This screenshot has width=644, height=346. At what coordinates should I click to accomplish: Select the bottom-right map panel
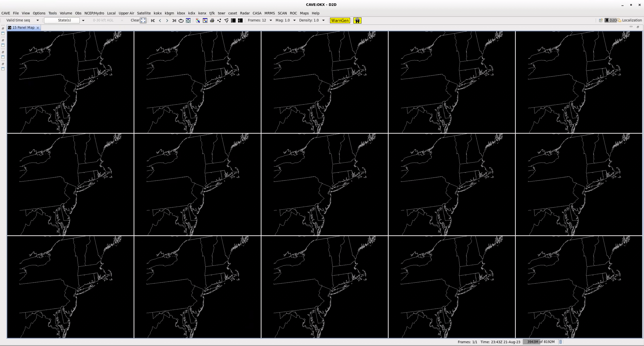579,287
